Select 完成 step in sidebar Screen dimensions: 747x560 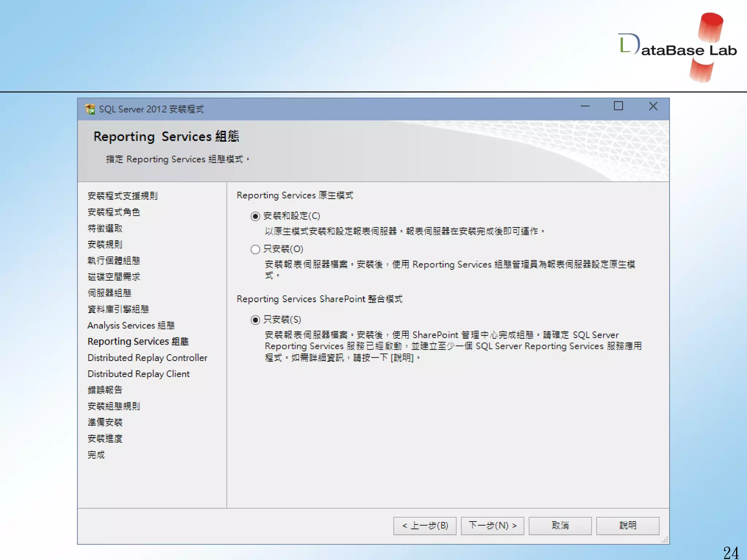96,455
